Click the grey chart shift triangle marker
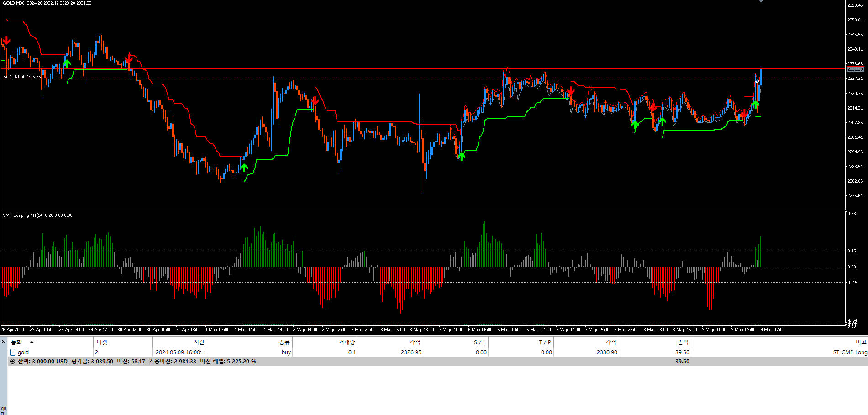Viewport: 868px width, 415px height. pyautogui.click(x=761, y=1)
